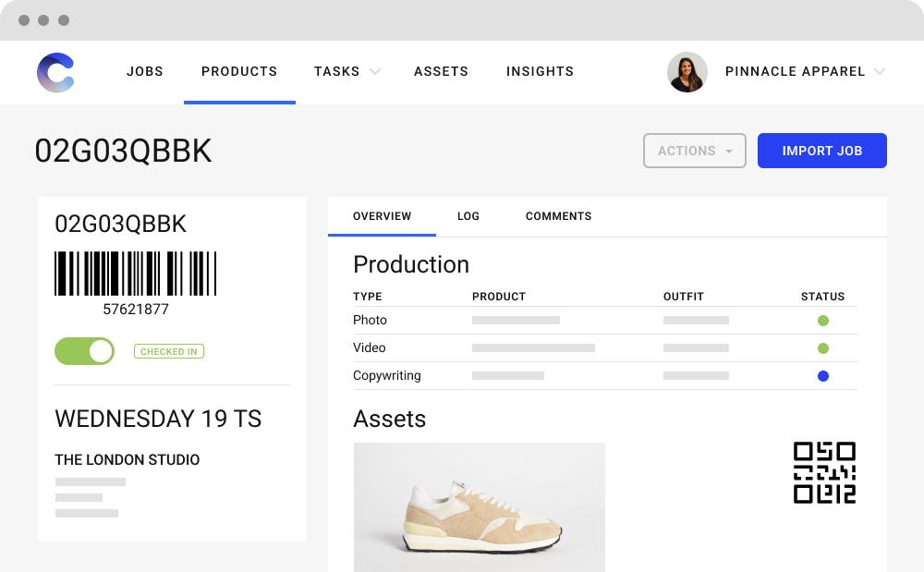This screenshot has width=924, height=572.
Task: Click the QR code icon
Action: (823, 472)
